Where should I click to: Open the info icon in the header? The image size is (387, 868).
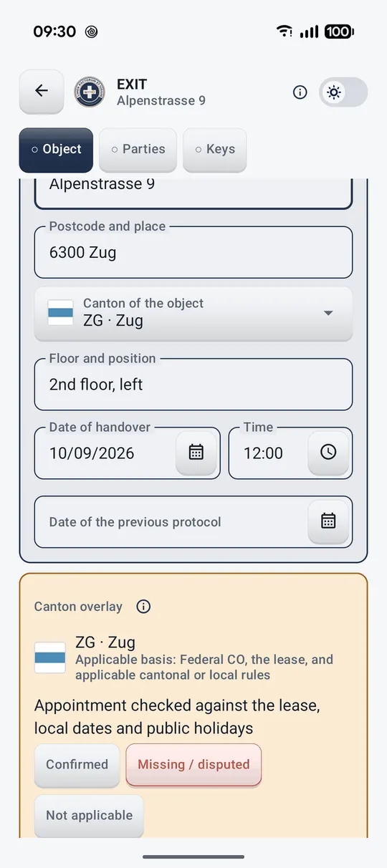point(300,92)
